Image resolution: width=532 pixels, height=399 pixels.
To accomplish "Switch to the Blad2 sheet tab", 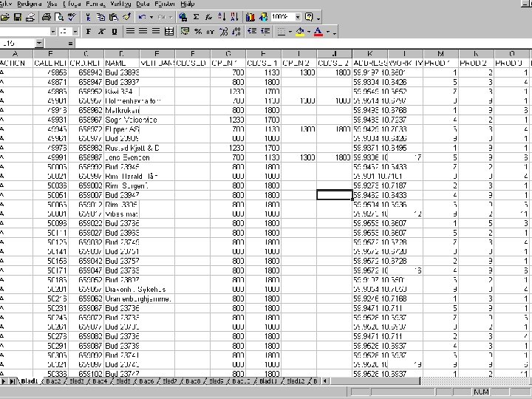I will [x=53, y=381].
